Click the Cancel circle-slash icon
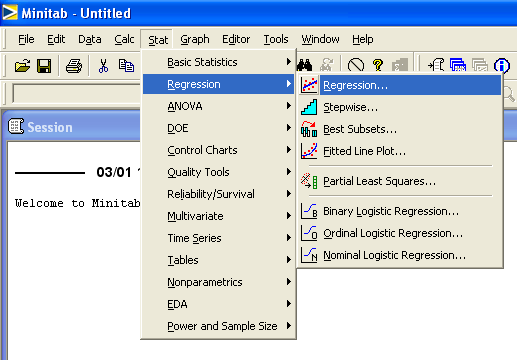Screen dimensions: 517x360 pos(356,65)
